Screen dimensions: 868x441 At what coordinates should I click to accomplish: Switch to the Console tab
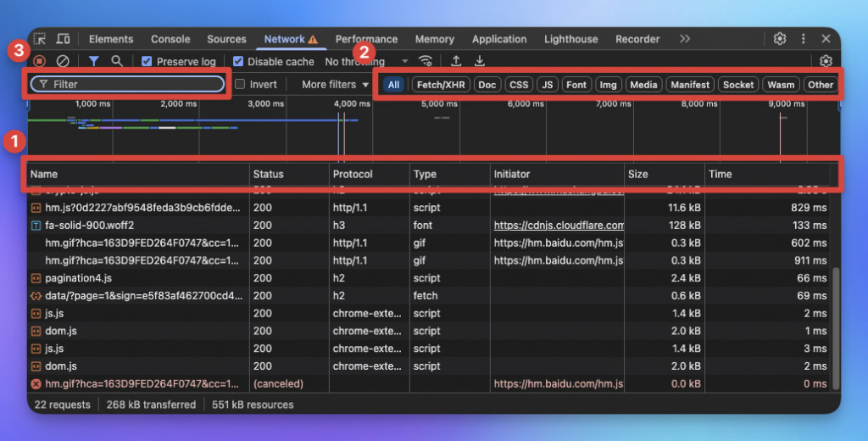pos(170,39)
